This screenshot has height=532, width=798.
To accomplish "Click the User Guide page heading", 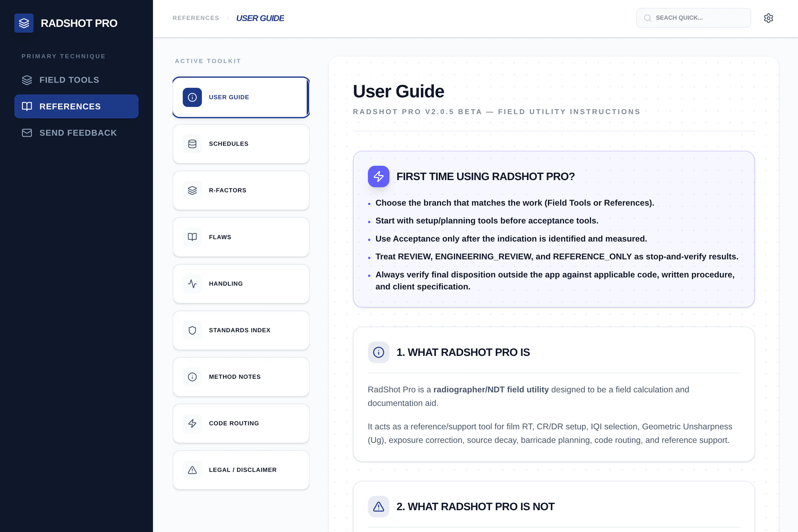I will (x=399, y=91).
